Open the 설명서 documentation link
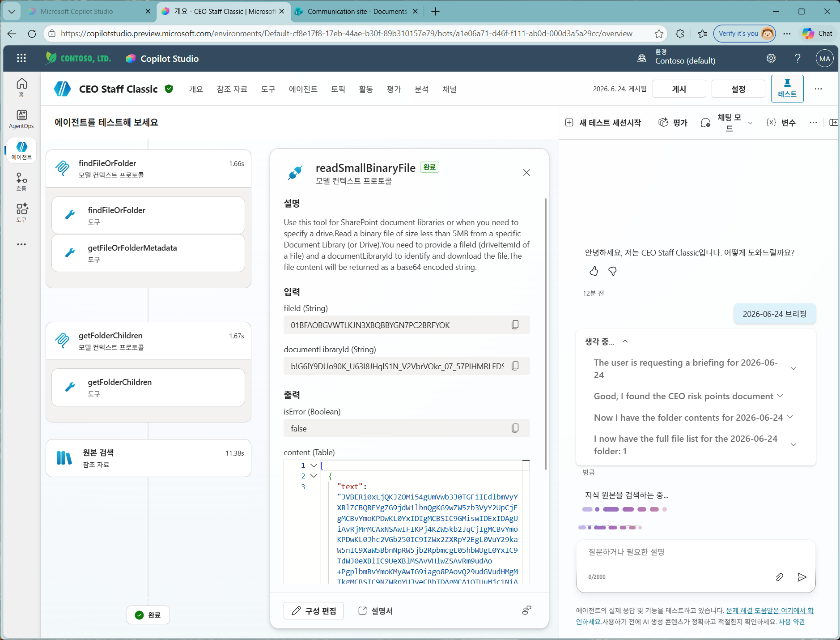 (x=375, y=610)
